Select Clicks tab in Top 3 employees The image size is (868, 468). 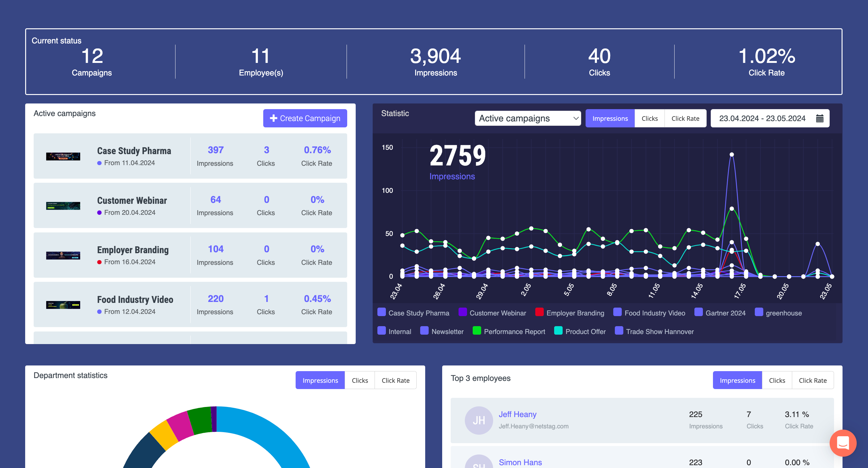pyautogui.click(x=776, y=380)
